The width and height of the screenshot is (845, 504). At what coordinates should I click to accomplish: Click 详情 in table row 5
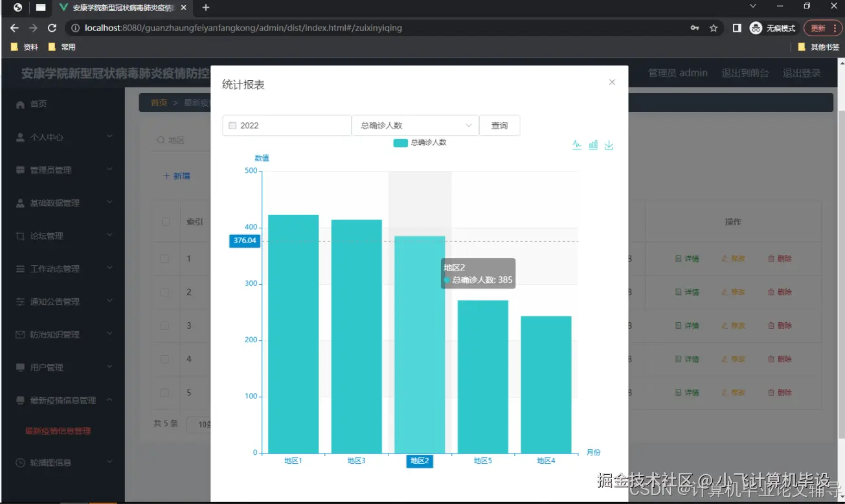click(687, 393)
